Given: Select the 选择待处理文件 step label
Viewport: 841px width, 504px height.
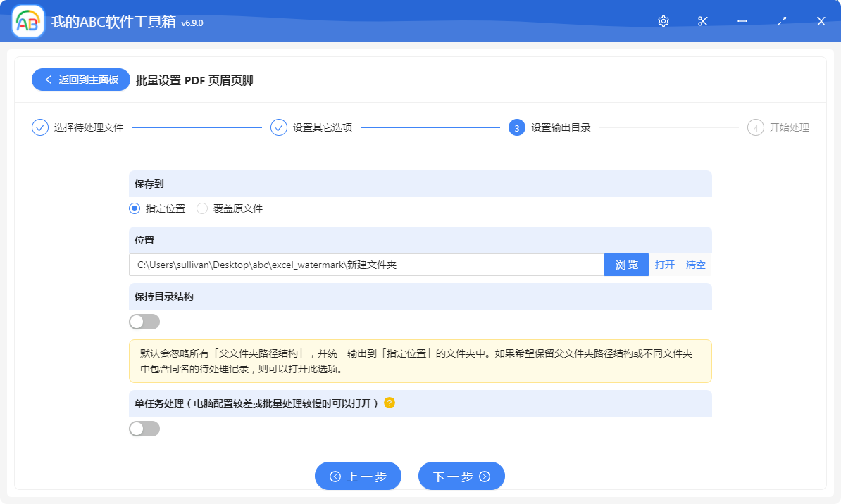Looking at the screenshot, I should 89,127.
